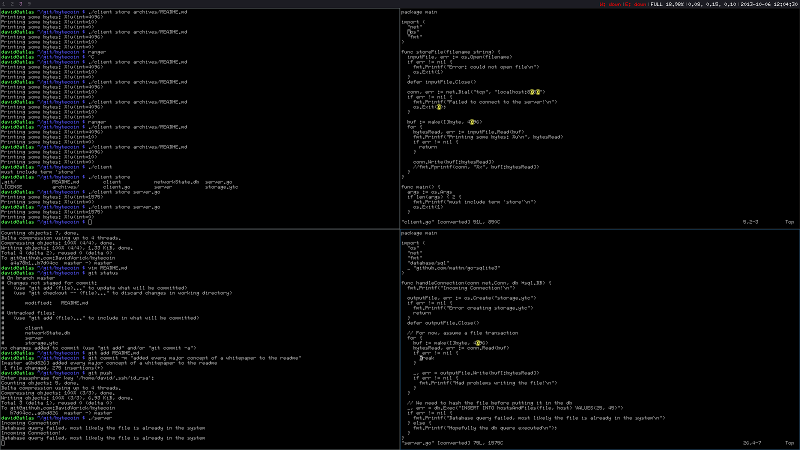Click the 'git status' command line

[x=60, y=273]
